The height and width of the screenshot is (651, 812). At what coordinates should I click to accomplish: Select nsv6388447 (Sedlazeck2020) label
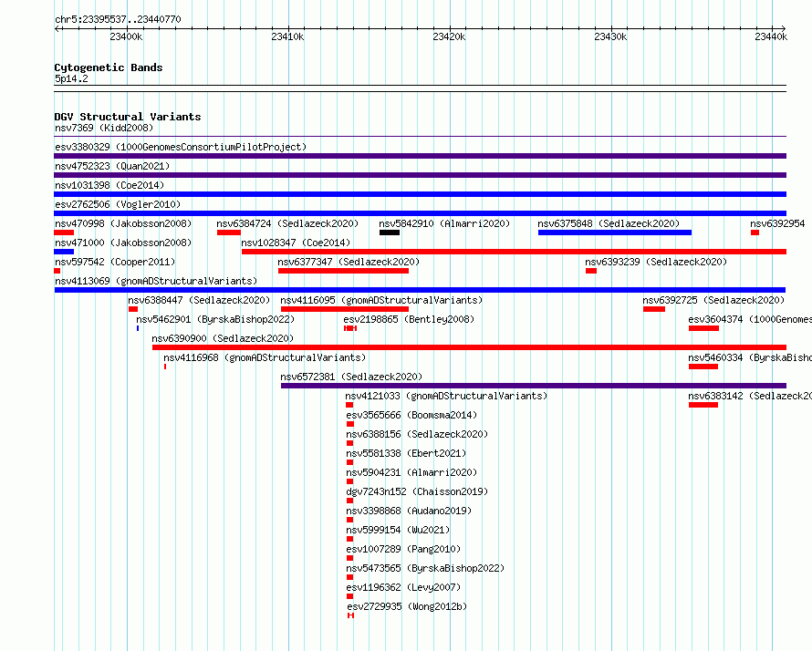tap(199, 300)
